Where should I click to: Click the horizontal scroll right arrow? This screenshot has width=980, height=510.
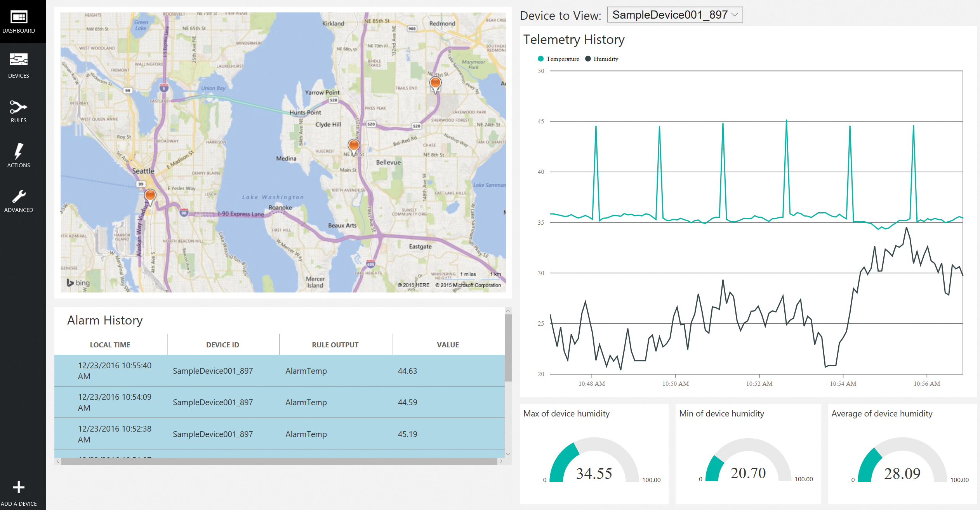point(501,461)
